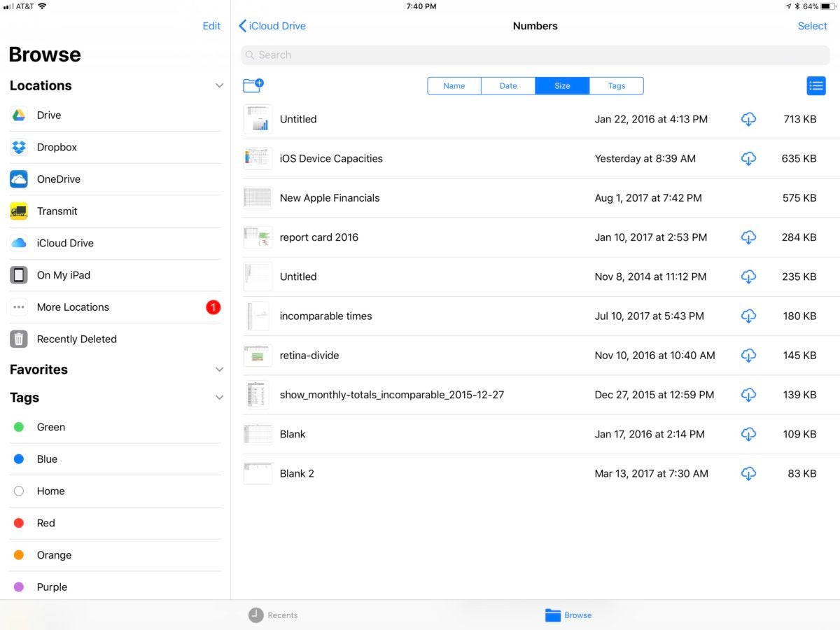This screenshot has height=630, width=840.
Task: Open the retina-divide thumbnail
Action: pyautogui.click(x=258, y=356)
